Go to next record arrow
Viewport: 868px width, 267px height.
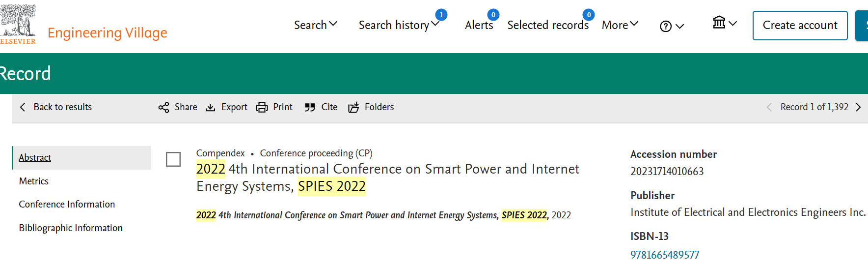858,107
